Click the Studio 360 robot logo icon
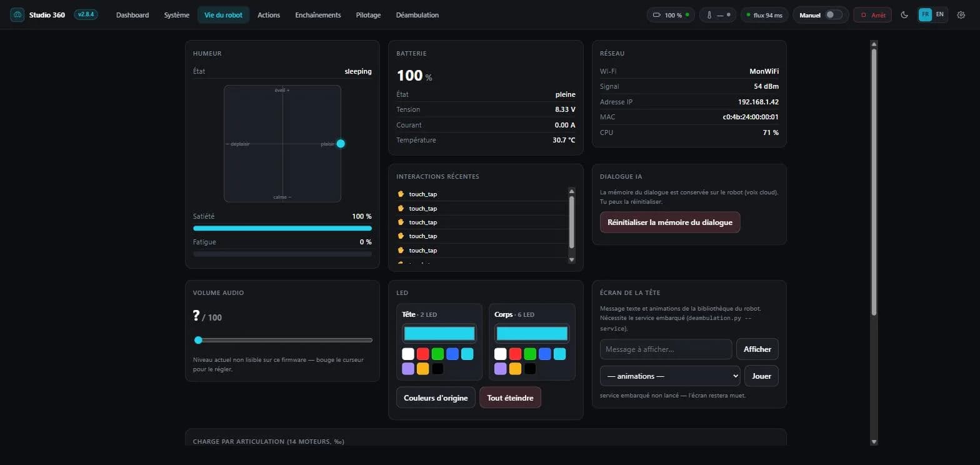Viewport: 980px width, 465px height. [17, 15]
